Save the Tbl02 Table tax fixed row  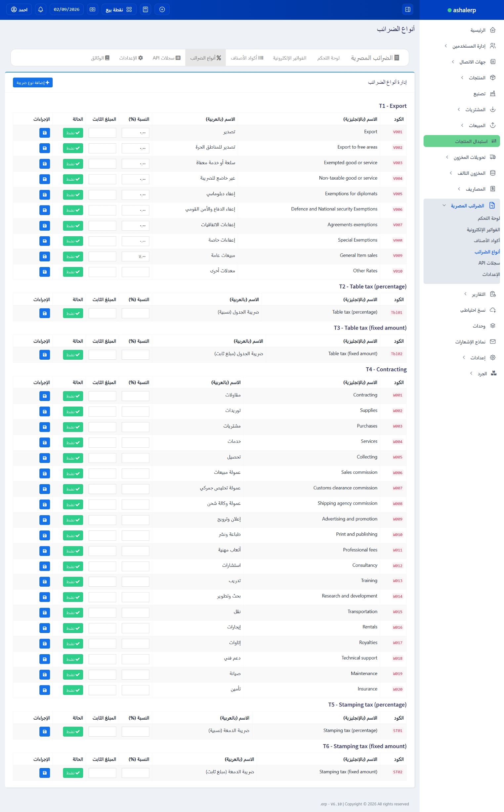click(45, 354)
